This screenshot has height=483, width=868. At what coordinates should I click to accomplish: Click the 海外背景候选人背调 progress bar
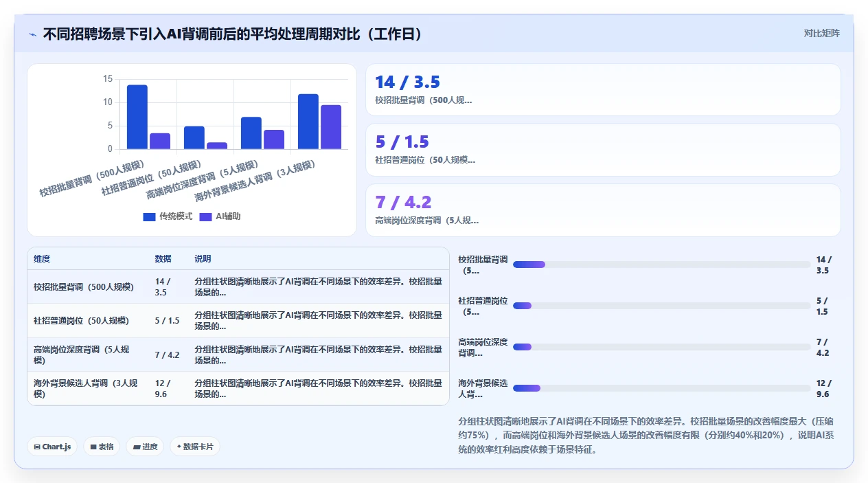click(662, 388)
